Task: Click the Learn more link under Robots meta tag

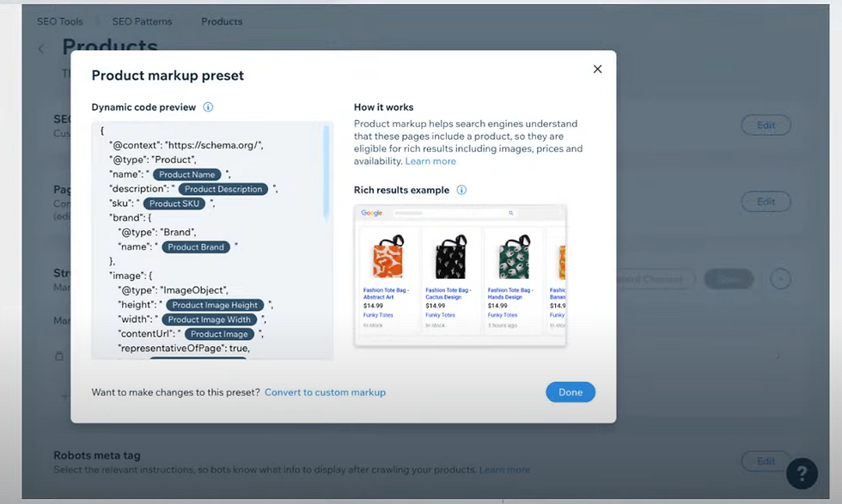Action: [504, 470]
